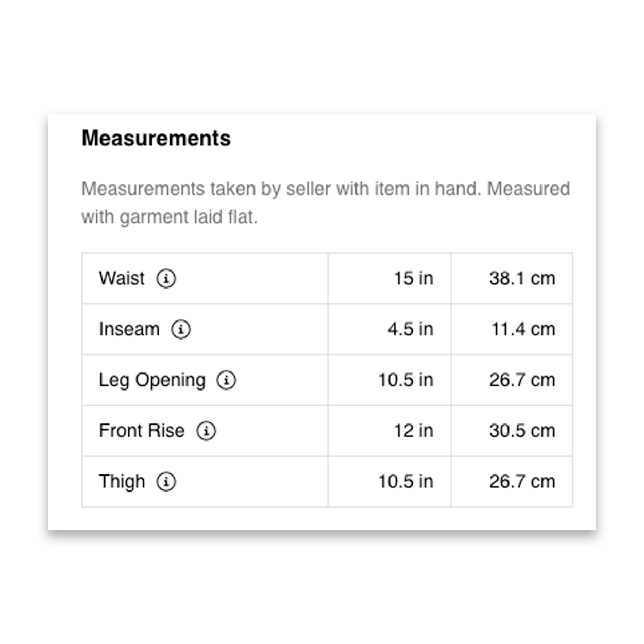Select the Thigh row label
This screenshot has height=644, width=644.
click(x=122, y=482)
